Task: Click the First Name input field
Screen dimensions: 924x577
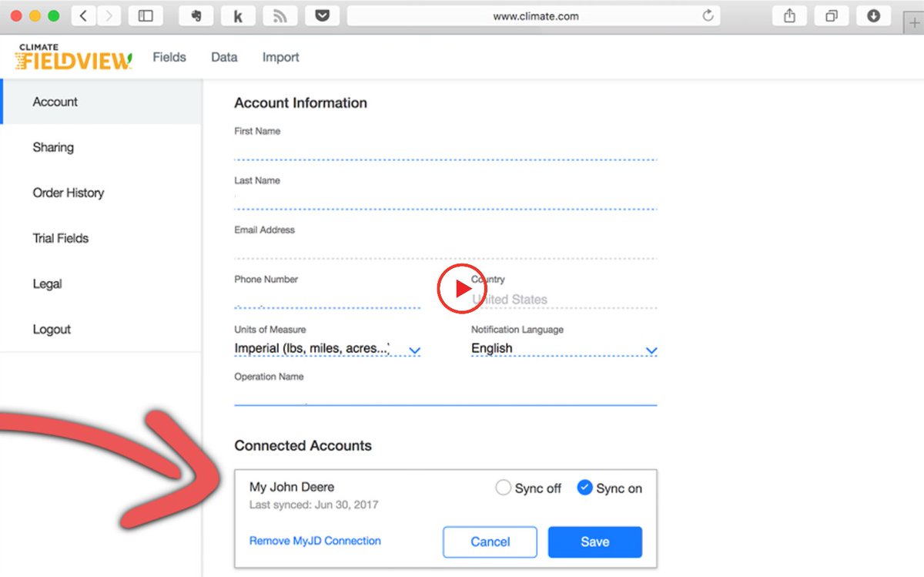Action: [x=445, y=149]
